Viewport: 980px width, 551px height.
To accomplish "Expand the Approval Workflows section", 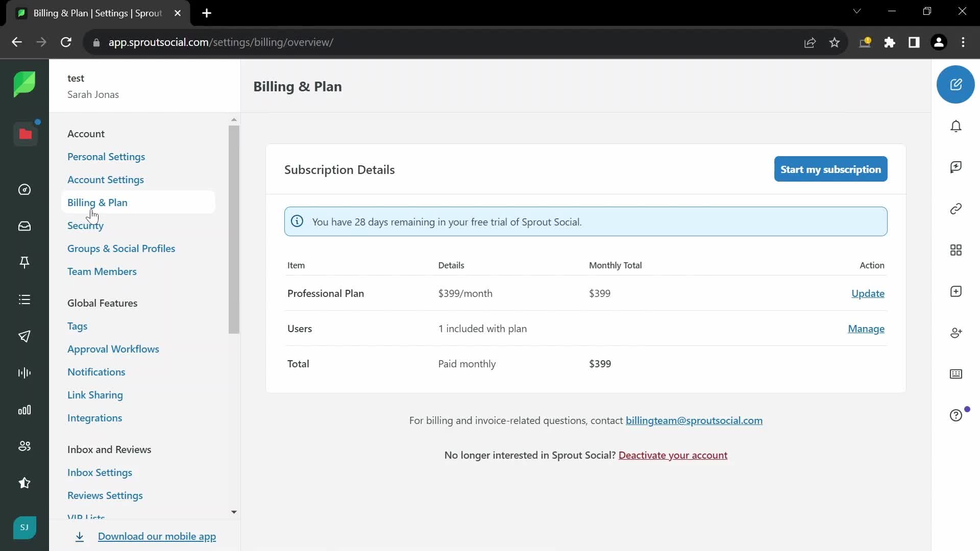I will 113,348.
